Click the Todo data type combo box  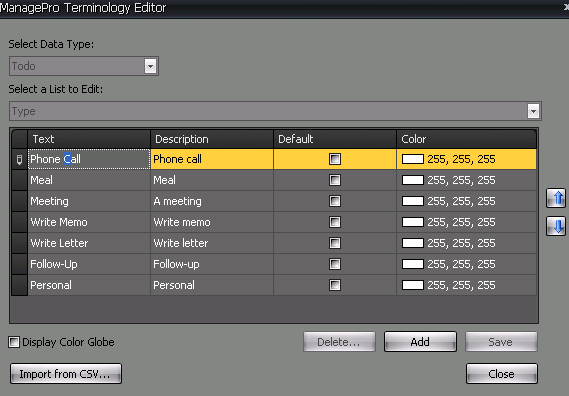(x=84, y=66)
